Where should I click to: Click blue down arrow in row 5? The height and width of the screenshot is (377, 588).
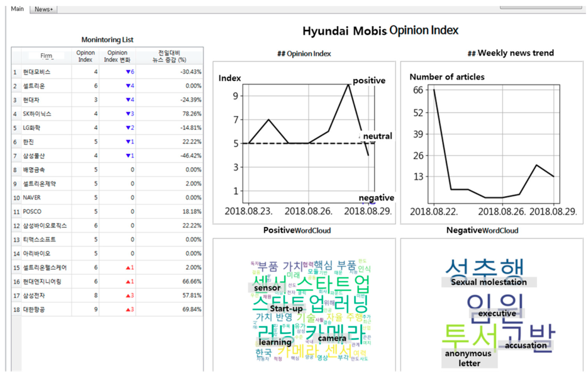click(x=128, y=127)
